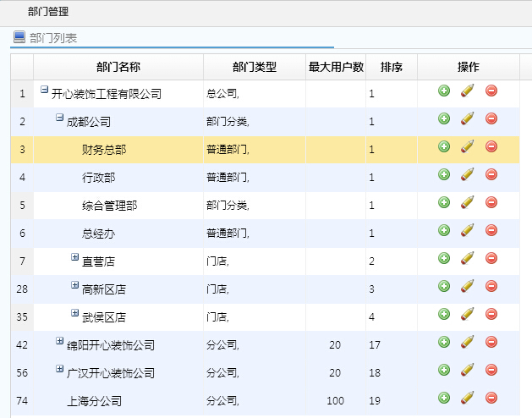This screenshot has height=418, width=532.
Task: Collapse the 成都公司 tree node
Action: [x=59, y=118]
